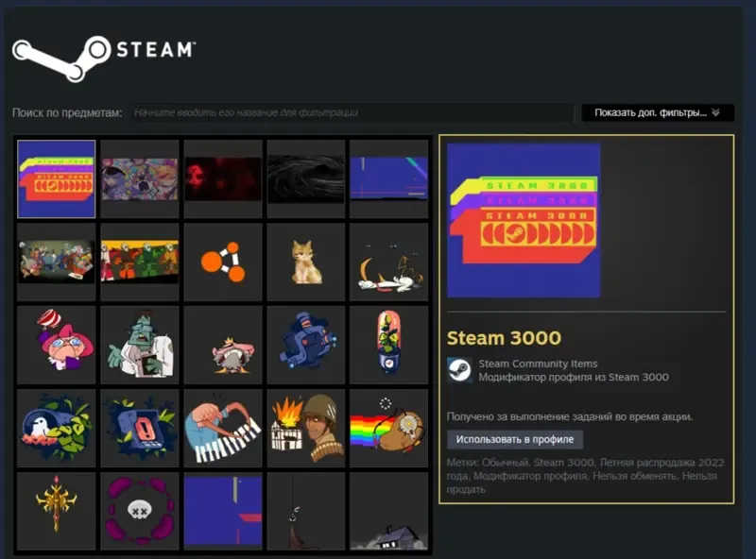The image size is (756, 559).
Task: Expand the additional filters dropdown
Action: [658, 112]
